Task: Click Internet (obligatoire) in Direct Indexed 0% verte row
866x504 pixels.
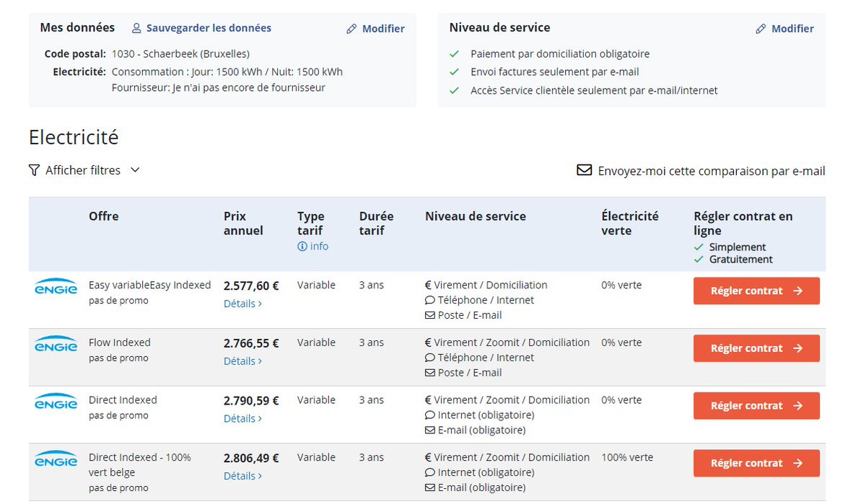Action: point(486,415)
